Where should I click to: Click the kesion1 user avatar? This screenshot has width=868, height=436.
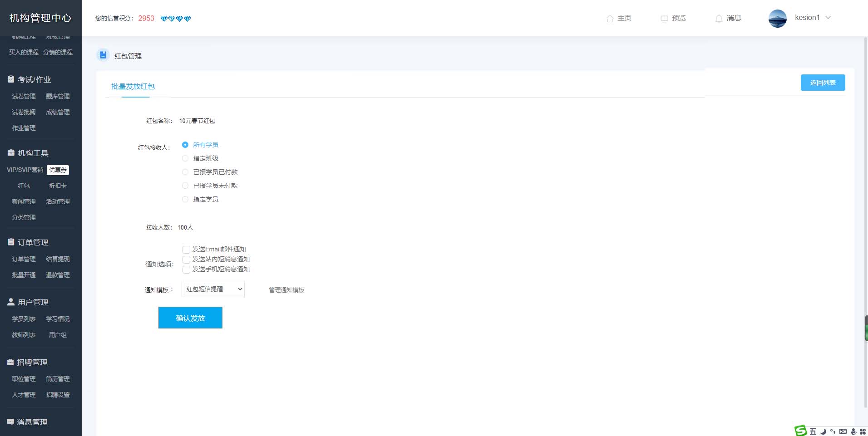point(777,18)
